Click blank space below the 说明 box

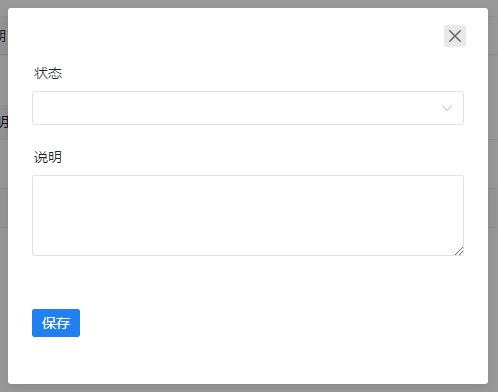click(x=248, y=282)
